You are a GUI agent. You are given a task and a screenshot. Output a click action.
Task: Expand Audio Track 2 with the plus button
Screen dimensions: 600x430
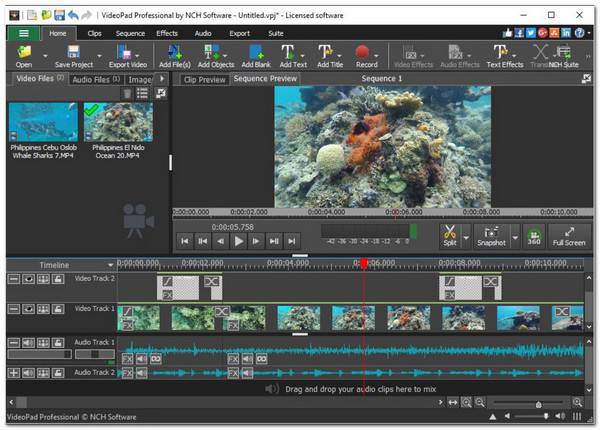click(x=14, y=373)
